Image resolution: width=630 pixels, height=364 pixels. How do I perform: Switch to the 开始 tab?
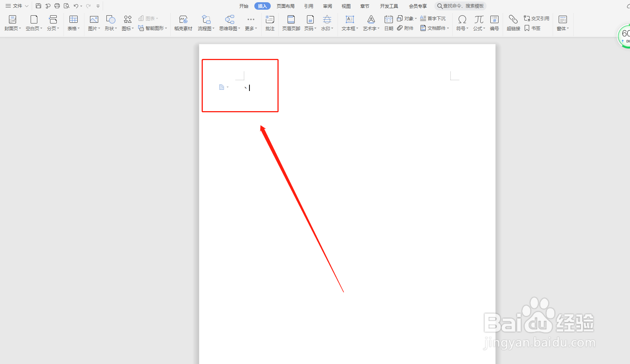click(244, 6)
